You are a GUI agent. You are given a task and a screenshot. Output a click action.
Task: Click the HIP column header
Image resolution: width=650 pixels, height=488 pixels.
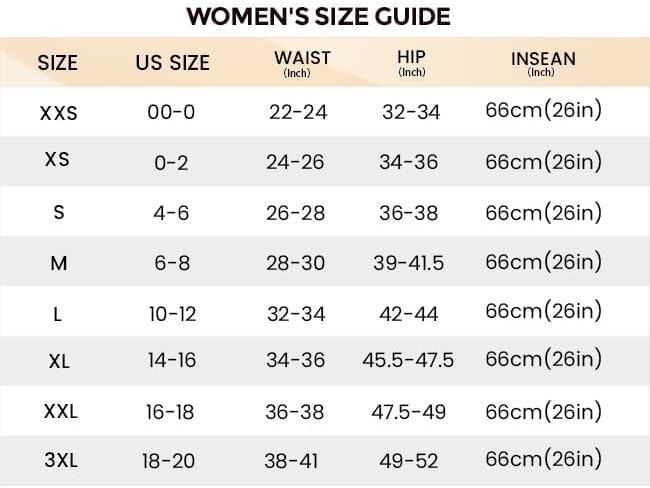click(411, 59)
